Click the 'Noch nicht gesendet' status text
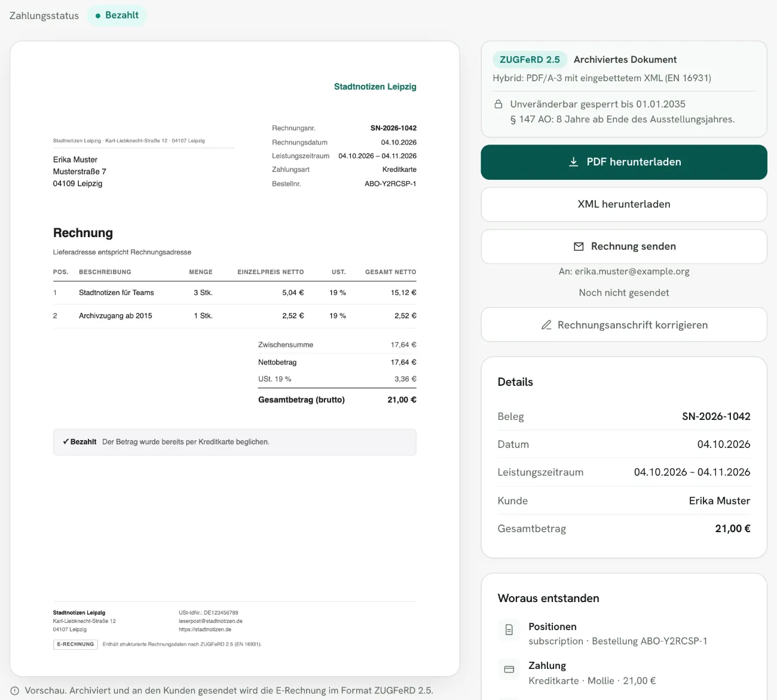 624,293
